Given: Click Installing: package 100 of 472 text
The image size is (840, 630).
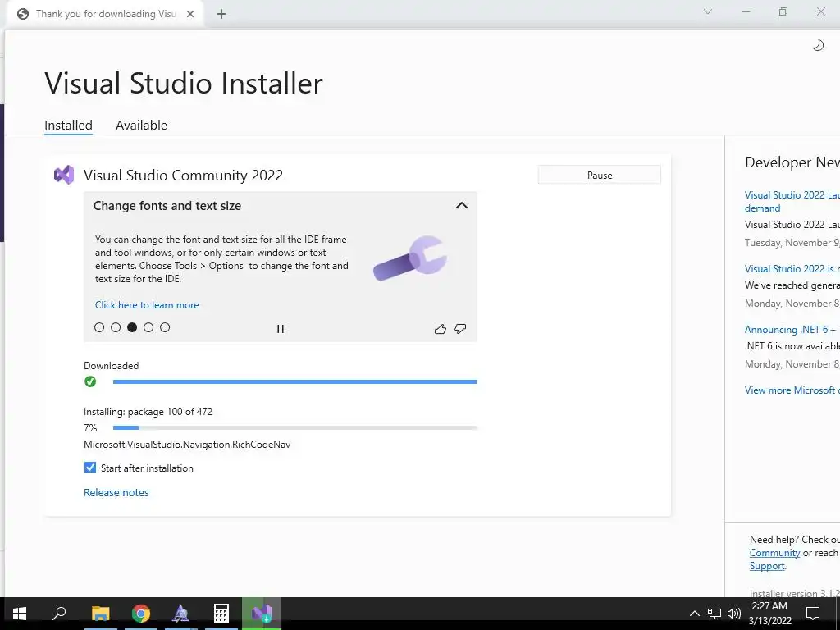Looking at the screenshot, I should (148, 412).
